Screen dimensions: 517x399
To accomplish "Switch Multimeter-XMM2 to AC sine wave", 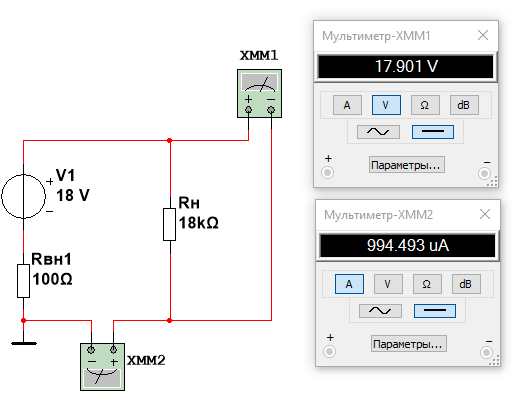I will click(x=380, y=311).
